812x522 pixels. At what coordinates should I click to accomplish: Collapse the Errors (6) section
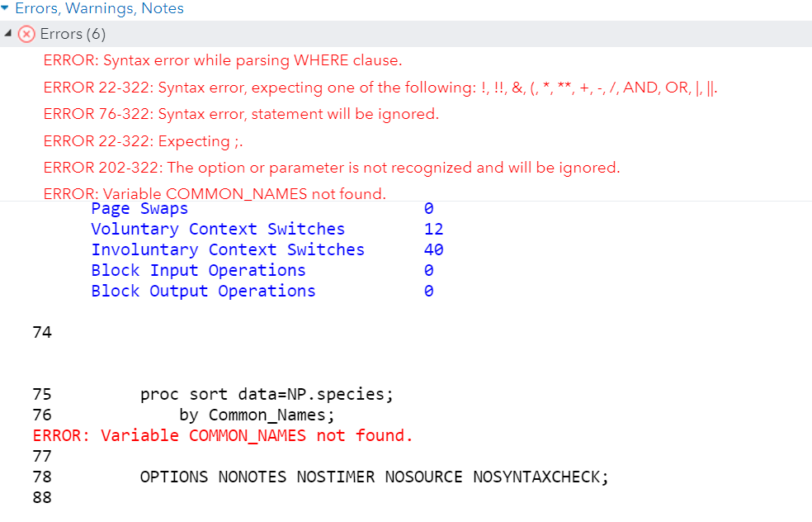coord(8,34)
